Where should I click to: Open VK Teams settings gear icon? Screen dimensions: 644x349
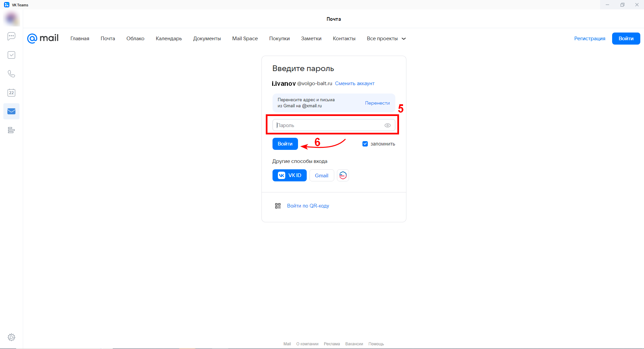coord(11,337)
